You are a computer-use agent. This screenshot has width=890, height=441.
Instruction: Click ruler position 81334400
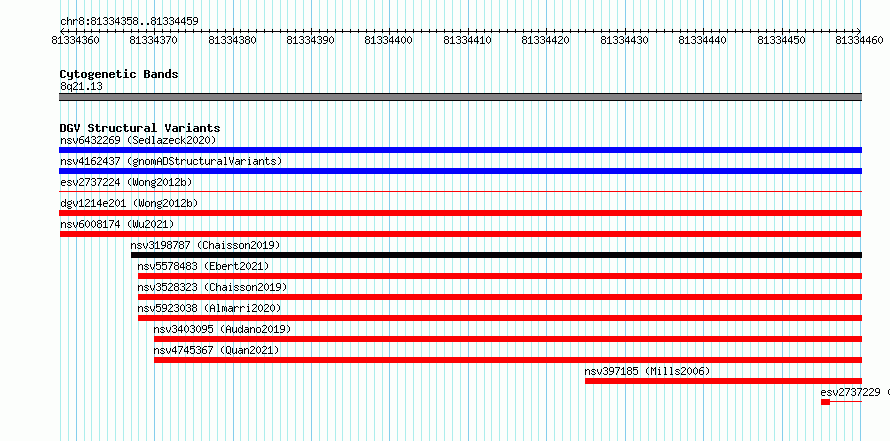coord(388,40)
